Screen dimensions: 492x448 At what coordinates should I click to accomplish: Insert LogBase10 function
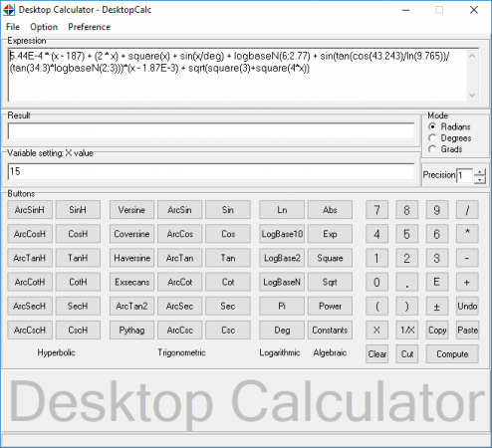(x=282, y=234)
